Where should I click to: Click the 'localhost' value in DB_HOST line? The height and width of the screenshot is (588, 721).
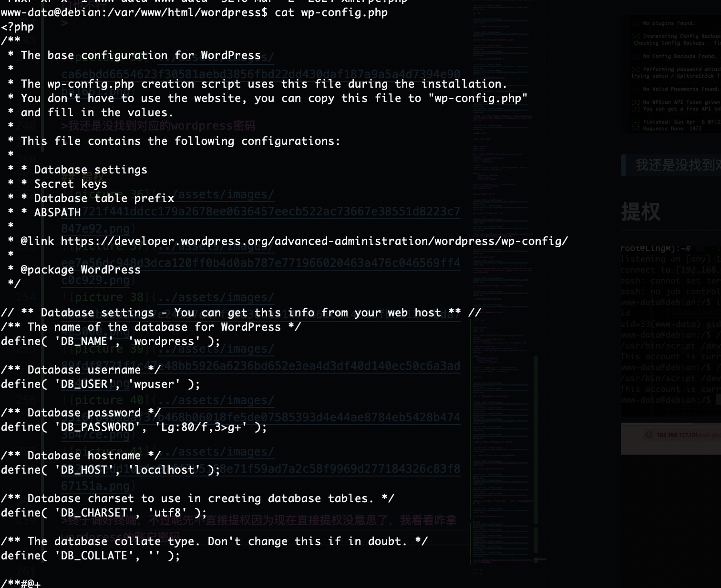click(164, 470)
